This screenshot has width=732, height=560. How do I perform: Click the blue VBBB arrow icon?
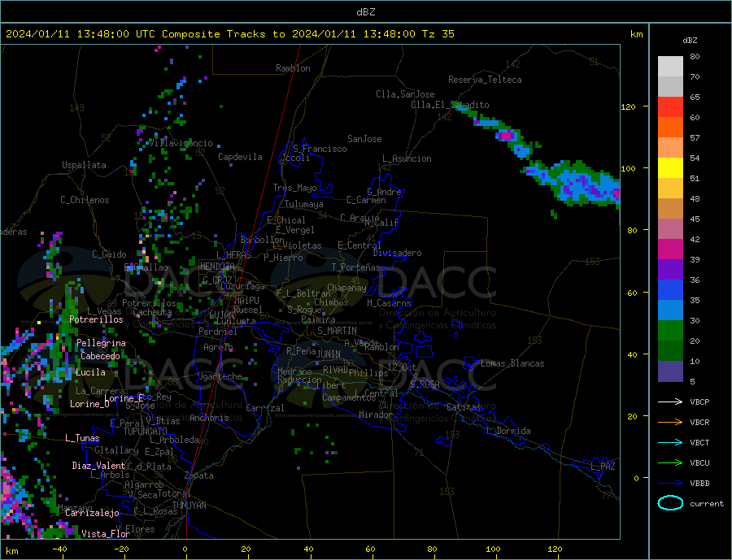coord(670,483)
